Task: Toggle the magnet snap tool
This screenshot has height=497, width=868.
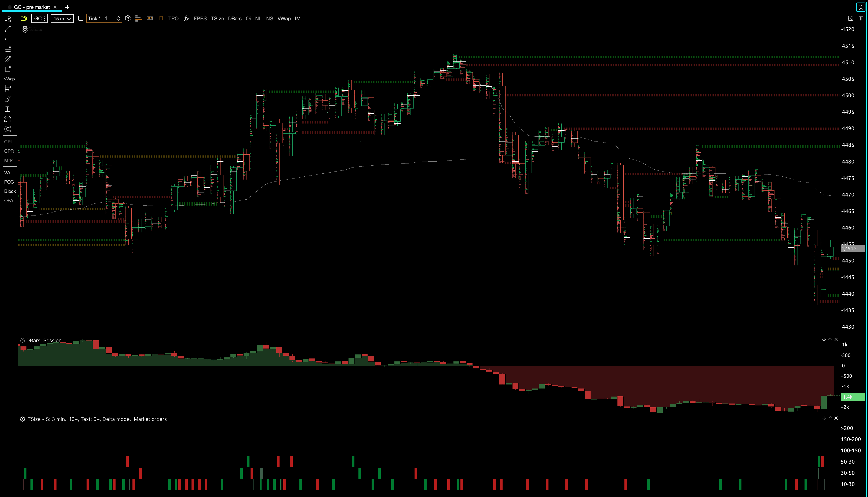Action: [x=8, y=129]
